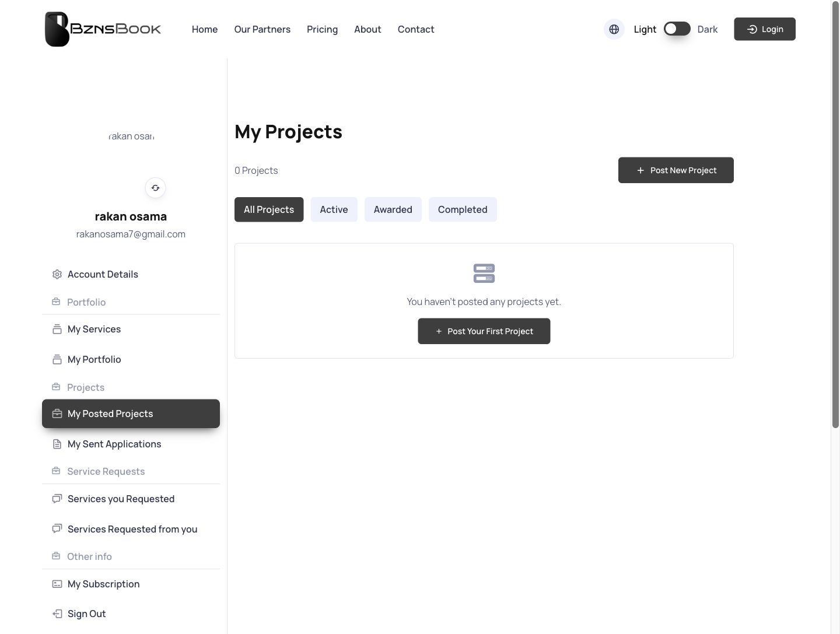Image resolution: width=840 pixels, height=634 pixels.
Task: Click the empty-state server icon
Action: pyautogui.click(x=484, y=273)
